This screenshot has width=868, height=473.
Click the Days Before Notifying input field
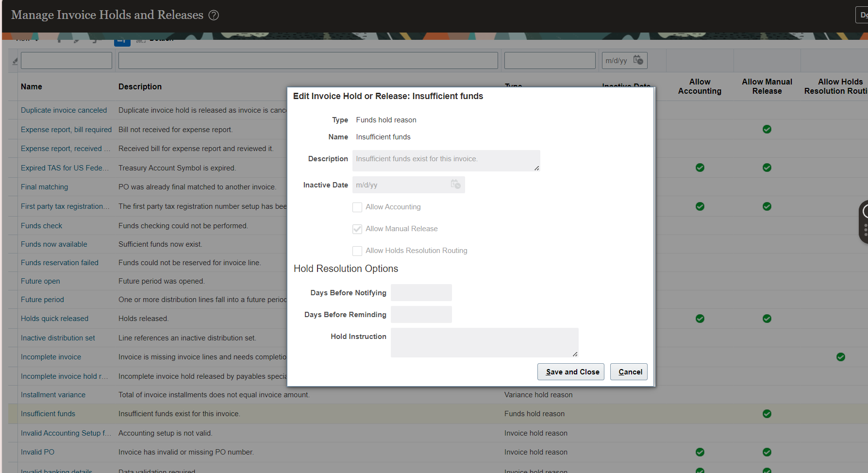coord(420,292)
